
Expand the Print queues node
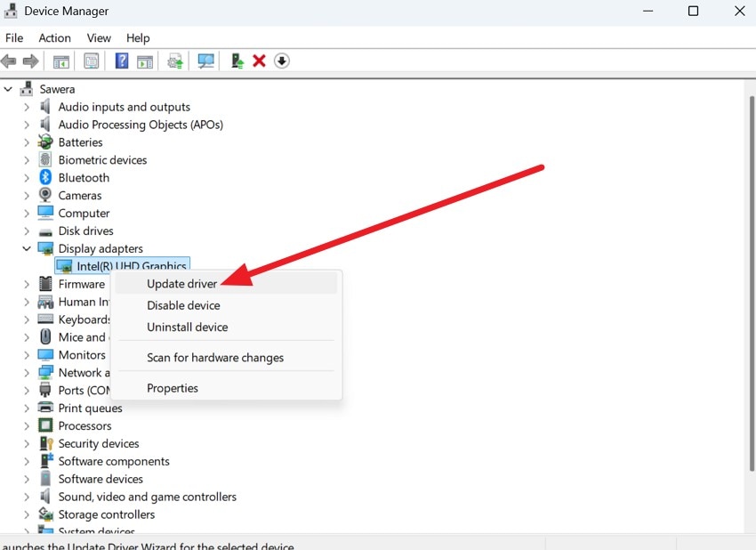point(27,408)
